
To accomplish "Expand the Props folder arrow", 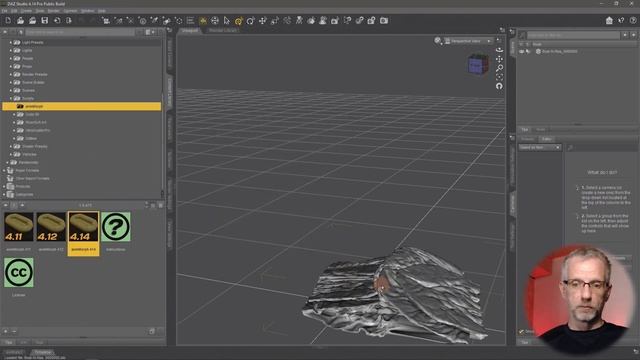I will tap(11, 66).
